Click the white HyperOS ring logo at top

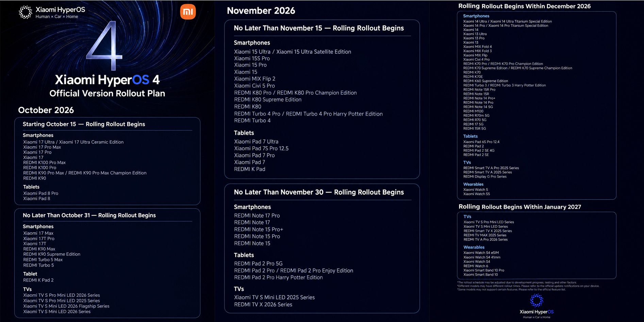(x=25, y=12)
